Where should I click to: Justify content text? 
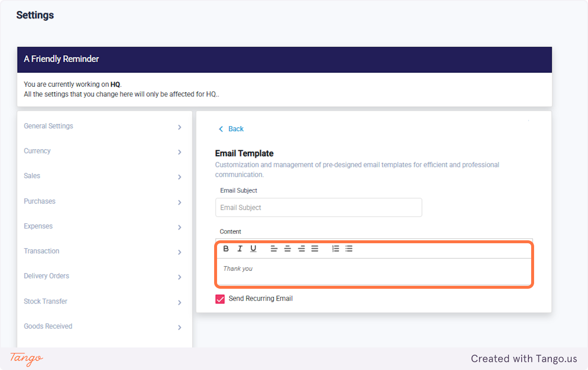point(315,249)
